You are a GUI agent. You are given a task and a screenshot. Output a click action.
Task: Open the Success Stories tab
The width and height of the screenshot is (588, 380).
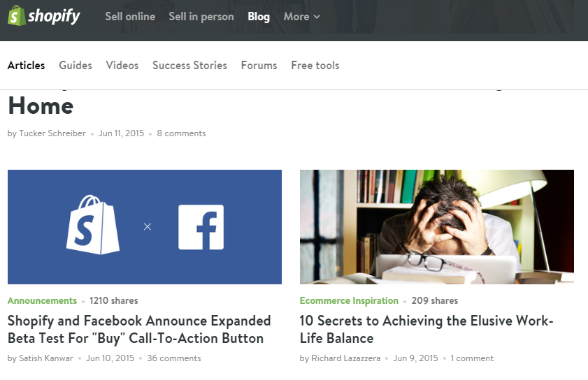[x=189, y=65]
